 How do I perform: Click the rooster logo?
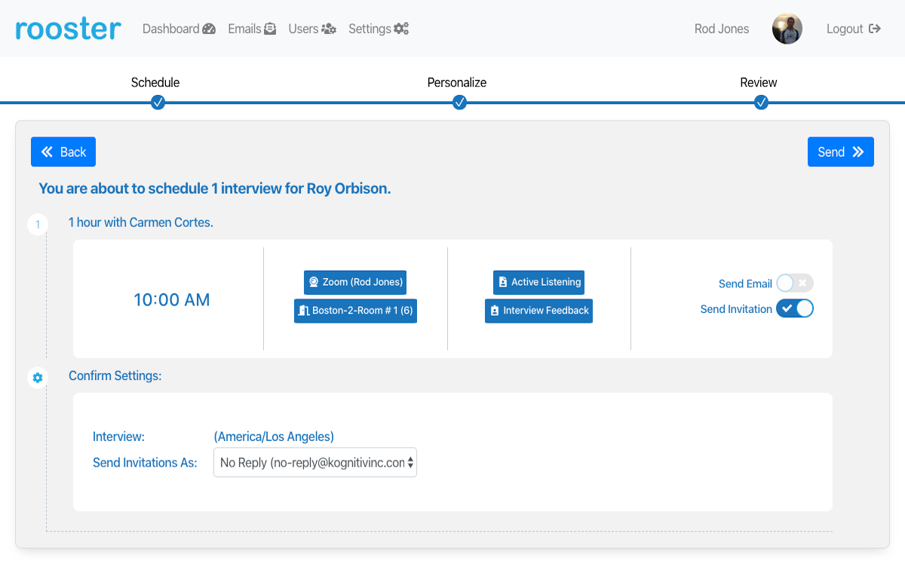[x=68, y=29]
